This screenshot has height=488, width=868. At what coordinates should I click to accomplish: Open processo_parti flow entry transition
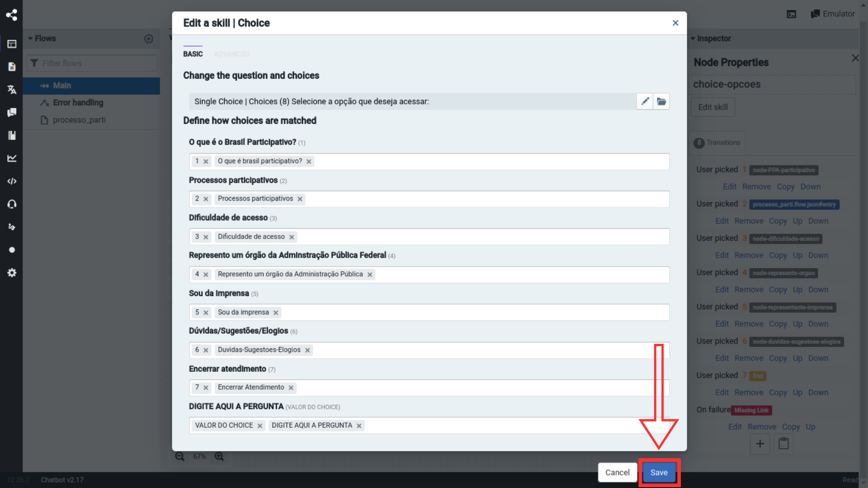pos(795,204)
